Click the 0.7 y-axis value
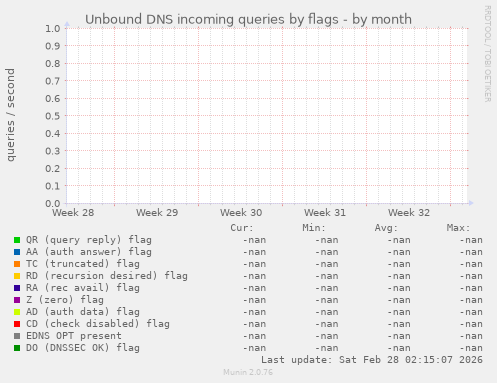This screenshot has height=383, width=497. coord(53,81)
